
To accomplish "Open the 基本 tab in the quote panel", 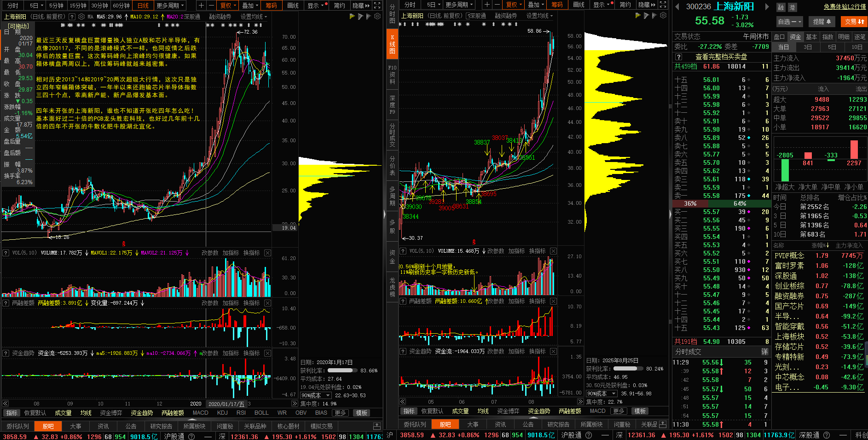I will click(811, 37).
